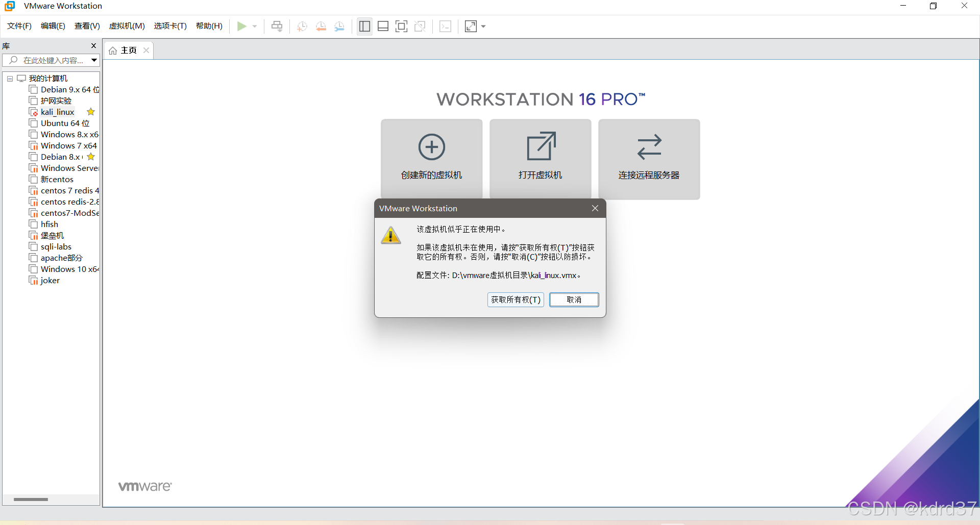Screen dimensions: 980x525
Task: Select the joker virtual machine
Action: (x=45, y=280)
